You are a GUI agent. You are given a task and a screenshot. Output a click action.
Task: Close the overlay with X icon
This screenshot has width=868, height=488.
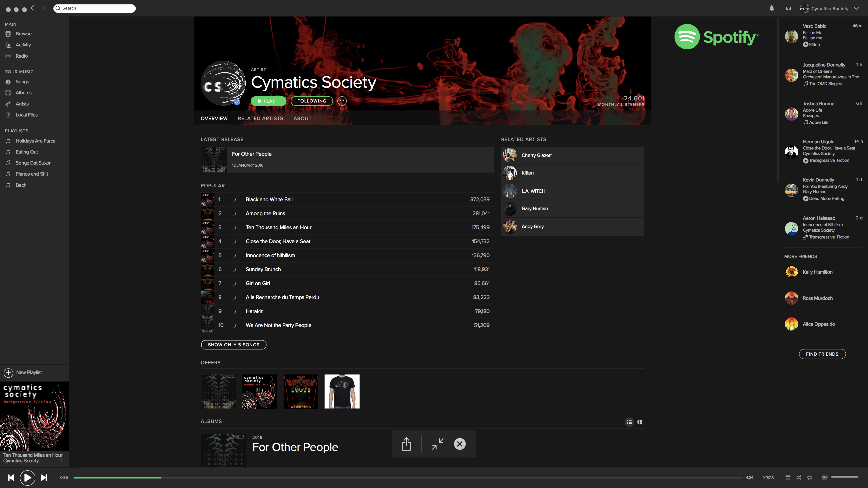[x=460, y=444]
